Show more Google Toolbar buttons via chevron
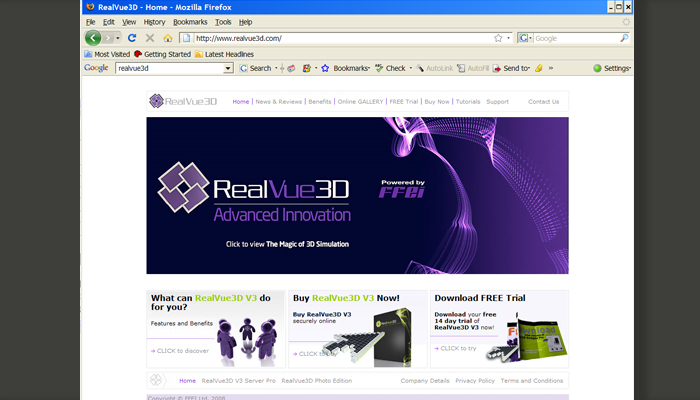700x400 pixels. 551,68
